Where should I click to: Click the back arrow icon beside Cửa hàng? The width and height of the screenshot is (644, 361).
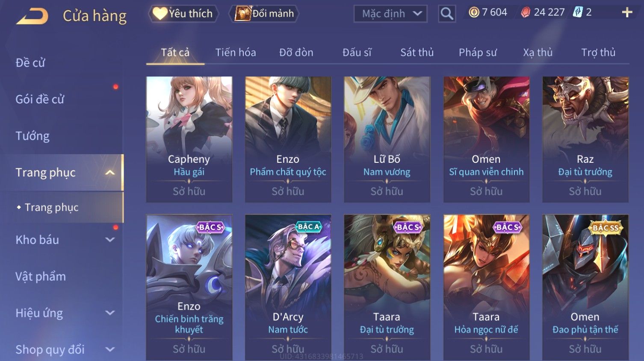pyautogui.click(x=32, y=16)
